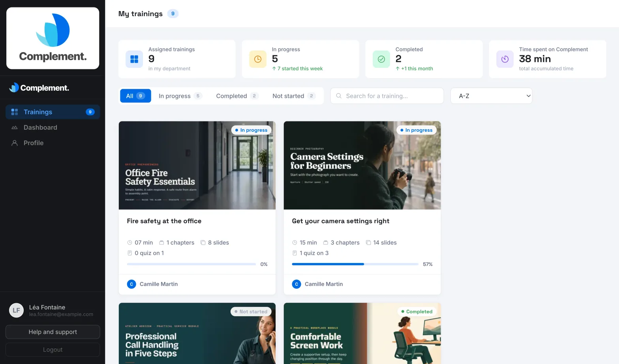Go to the Profile page
Screen dimensions: 619x364
(x=53, y=143)
